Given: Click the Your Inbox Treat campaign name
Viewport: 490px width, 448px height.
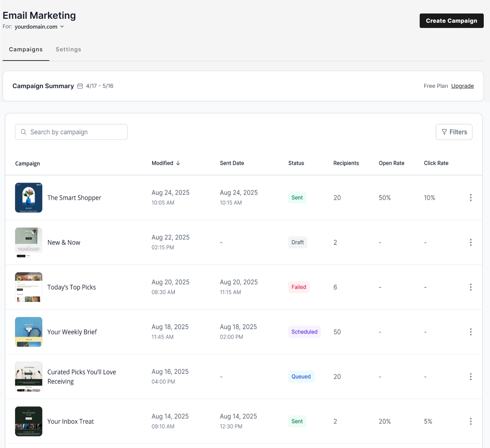Looking at the screenshot, I should click(x=71, y=421).
